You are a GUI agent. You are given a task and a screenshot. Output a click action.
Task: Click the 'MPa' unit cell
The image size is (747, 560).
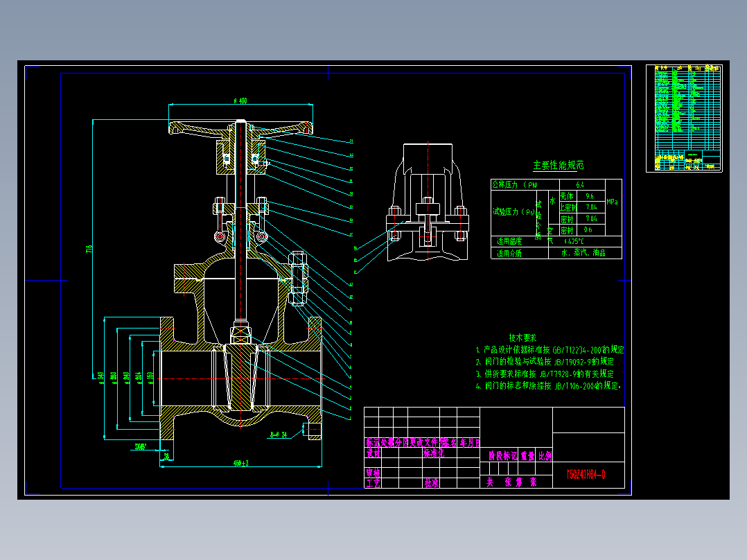click(x=613, y=202)
